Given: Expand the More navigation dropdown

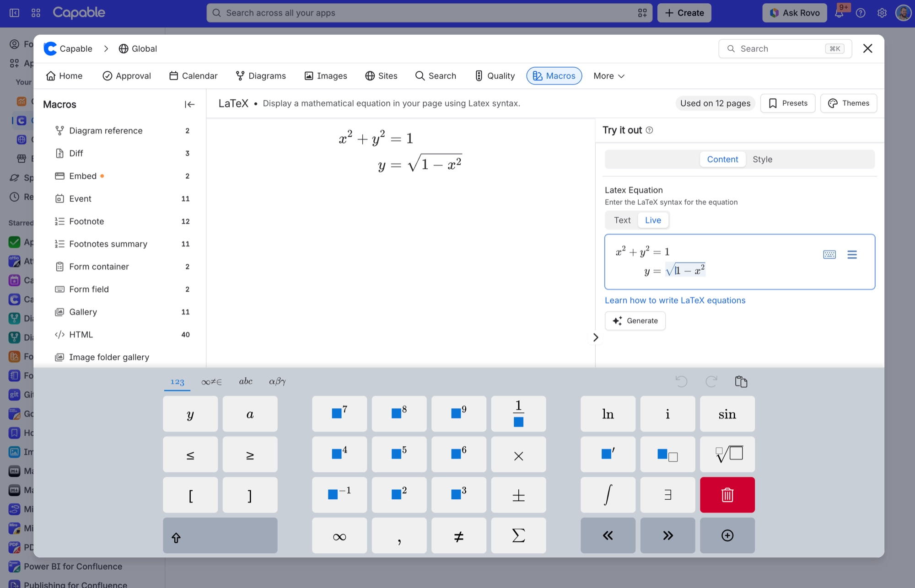Looking at the screenshot, I should (x=609, y=76).
